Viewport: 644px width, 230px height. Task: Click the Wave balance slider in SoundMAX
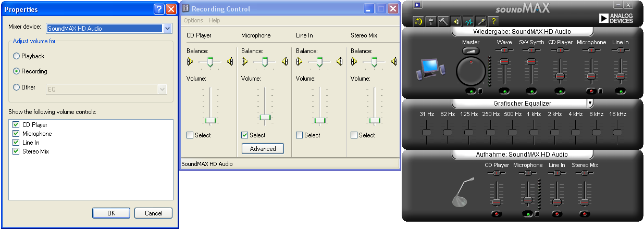click(504, 50)
